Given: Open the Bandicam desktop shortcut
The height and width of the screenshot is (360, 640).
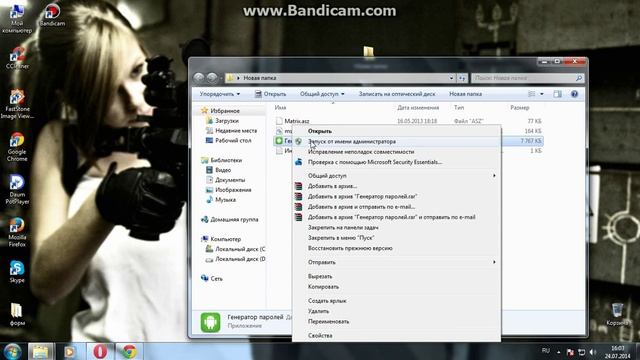Looking at the screenshot, I should click(52, 15).
